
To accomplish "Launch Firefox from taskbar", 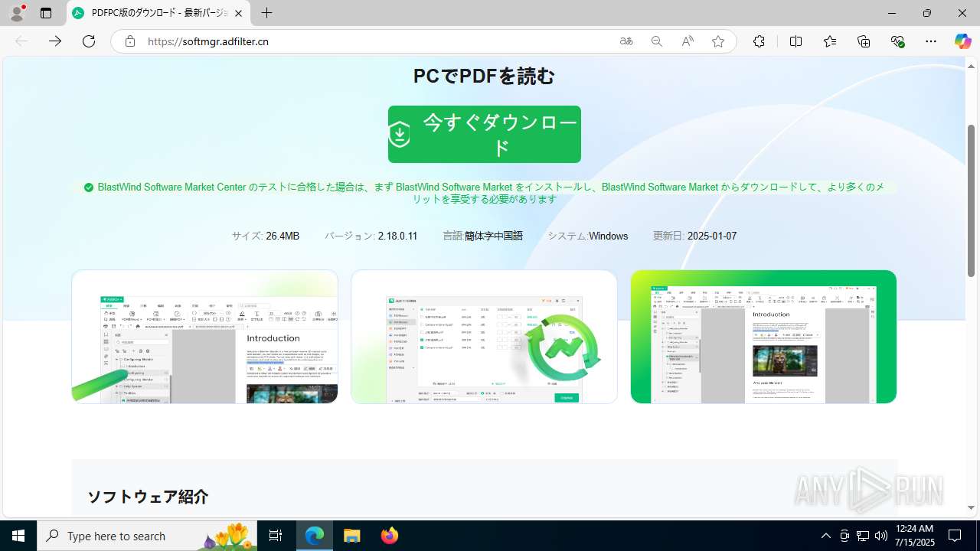I will (389, 536).
